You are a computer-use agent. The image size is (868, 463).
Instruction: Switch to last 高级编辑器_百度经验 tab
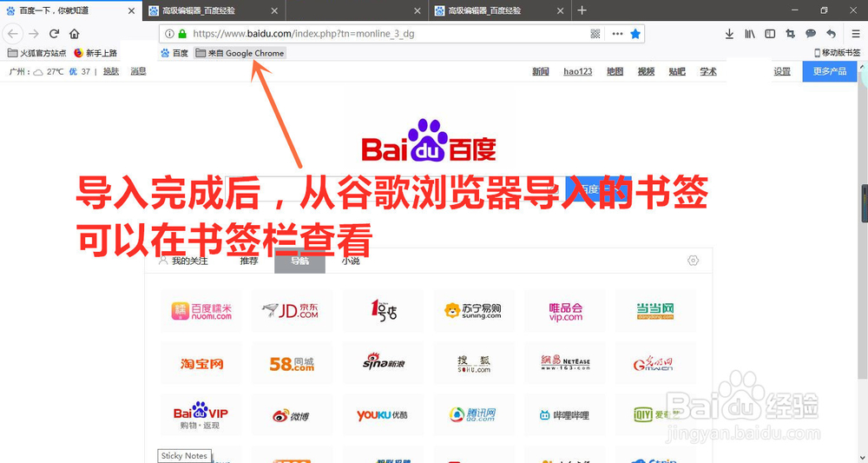tap(500, 10)
